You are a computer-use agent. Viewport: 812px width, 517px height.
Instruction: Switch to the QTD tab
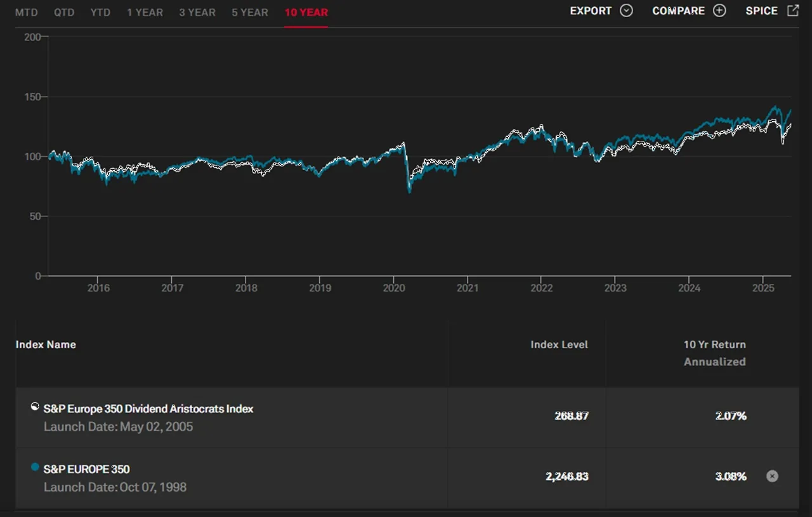coord(63,12)
